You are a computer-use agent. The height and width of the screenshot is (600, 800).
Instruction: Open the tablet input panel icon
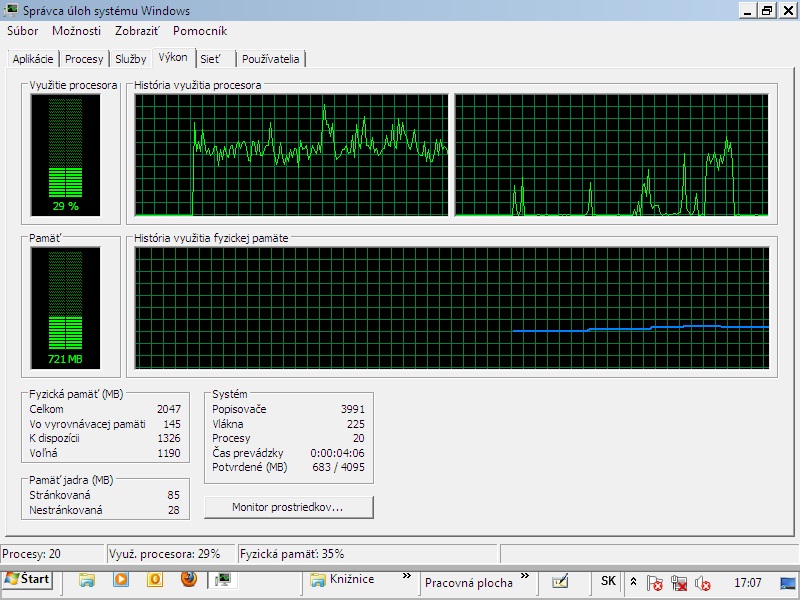tap(560, 581)
